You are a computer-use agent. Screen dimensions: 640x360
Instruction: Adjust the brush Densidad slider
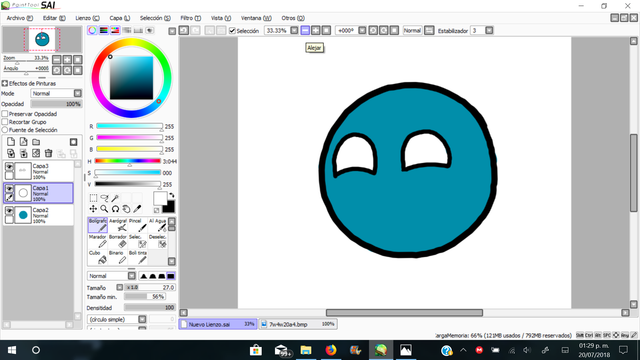[x=150, y=307]
